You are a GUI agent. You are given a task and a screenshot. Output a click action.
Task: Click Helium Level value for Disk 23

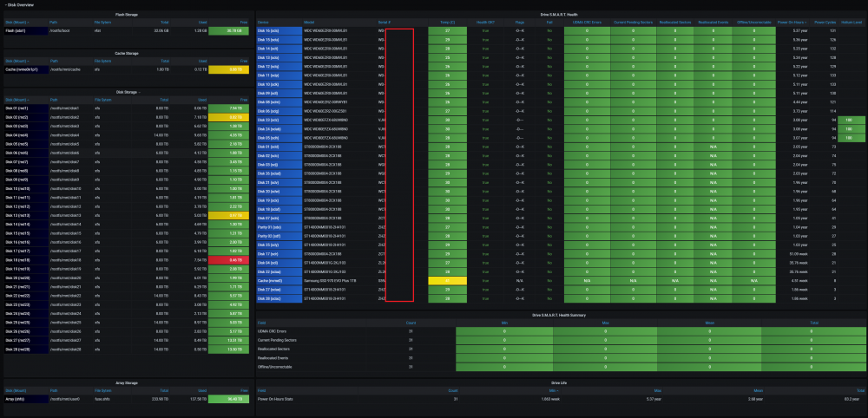click(x=852, y=120)
